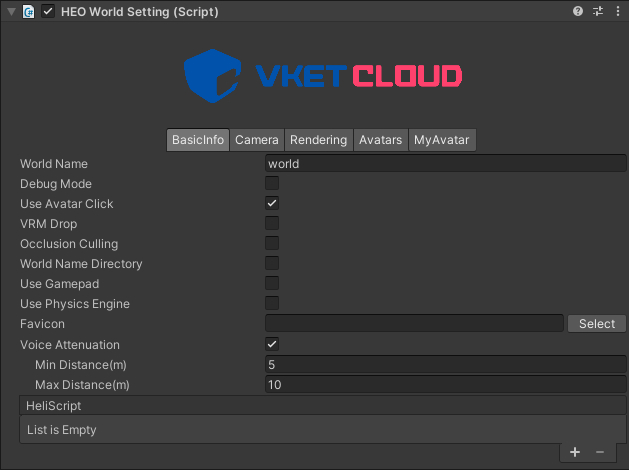Viewport: 629px width, 470px height.
Task: Enable Debug Mode checkbox
Action: tap(272, 184)
